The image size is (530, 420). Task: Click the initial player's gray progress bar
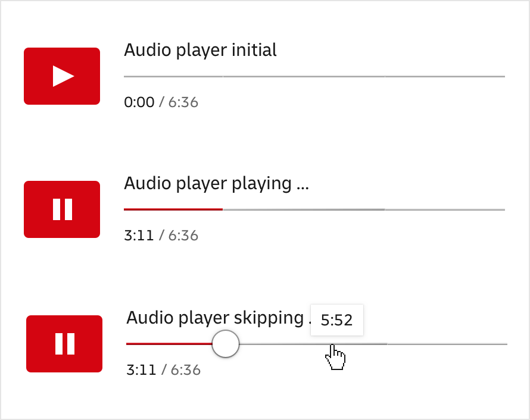tap(314, 77)
